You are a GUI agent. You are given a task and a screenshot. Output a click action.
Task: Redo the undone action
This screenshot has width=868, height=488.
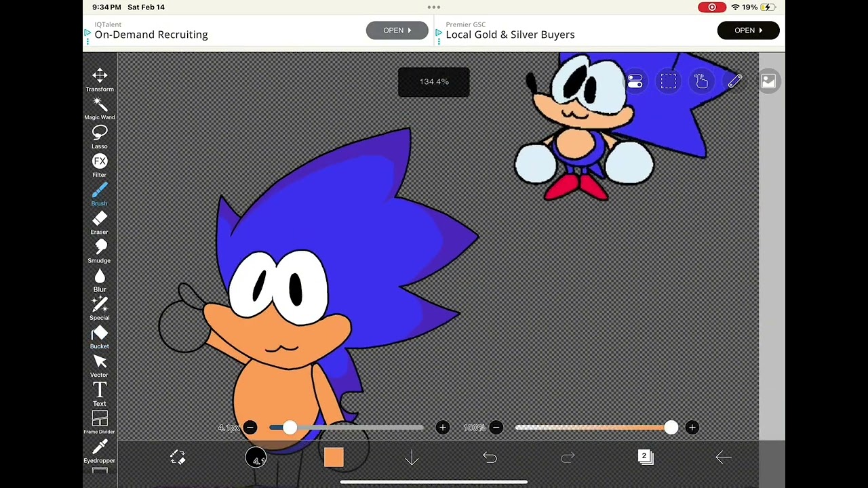[x=568, y=458]
